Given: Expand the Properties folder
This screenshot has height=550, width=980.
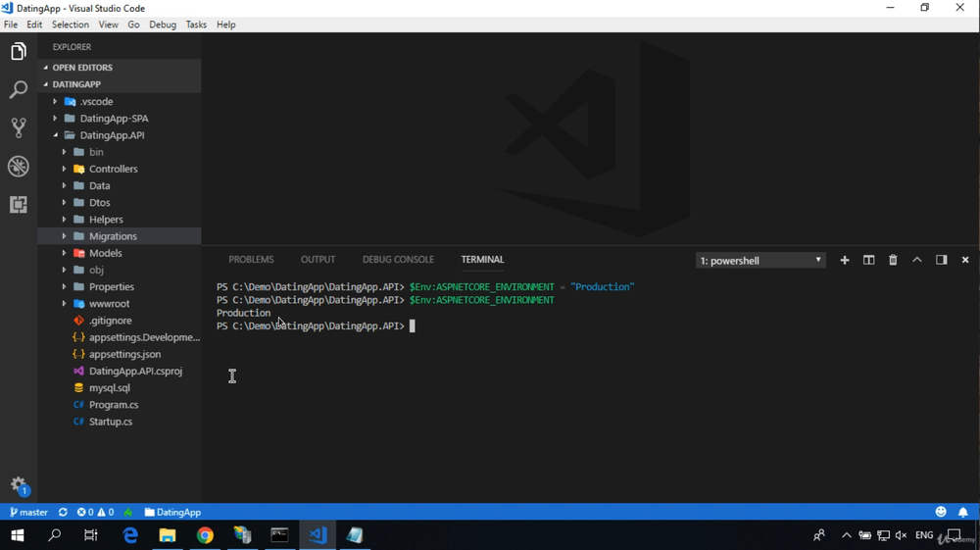Looking at the screenshot, I should pos(112,287).
